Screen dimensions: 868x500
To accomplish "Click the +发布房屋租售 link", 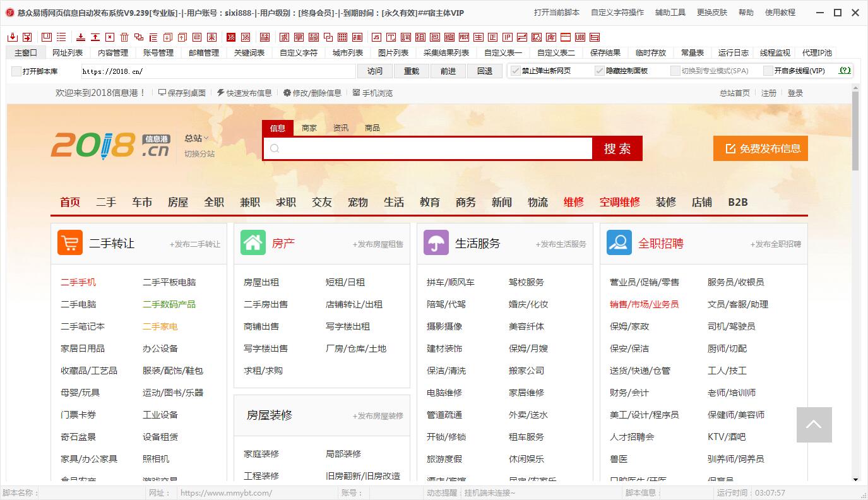I will point(378,244).
